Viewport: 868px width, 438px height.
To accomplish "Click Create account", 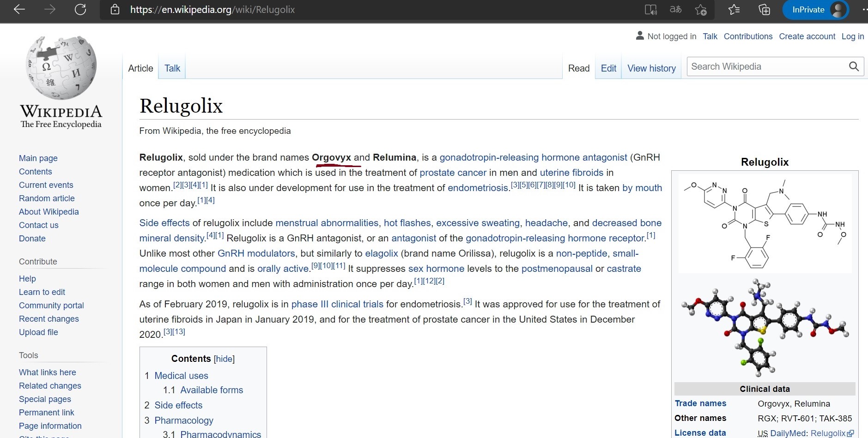I will coord(807,36).
